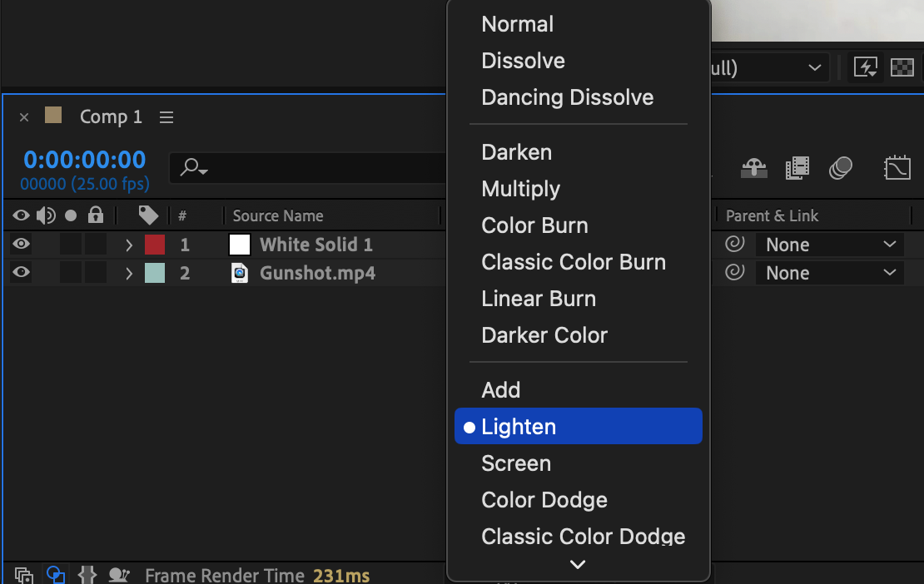Screen dimensions: 924x584
Task: Click the layer number column header
Action: pos(182,216)
